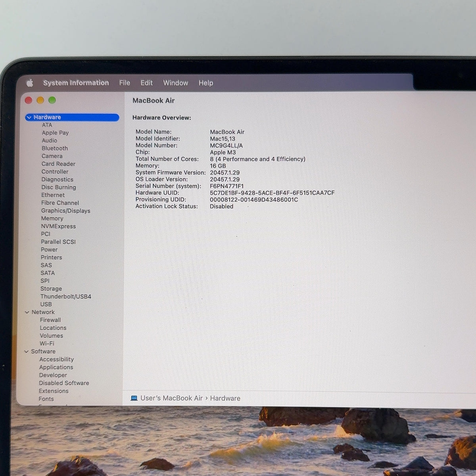Select ATA in the sidebar
The image size is (476, 476).
tap(47, 125)
